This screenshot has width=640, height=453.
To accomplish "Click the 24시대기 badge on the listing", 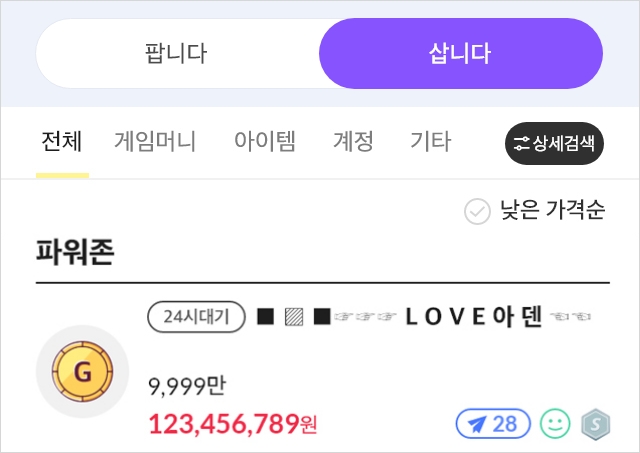I will point(196,317).
